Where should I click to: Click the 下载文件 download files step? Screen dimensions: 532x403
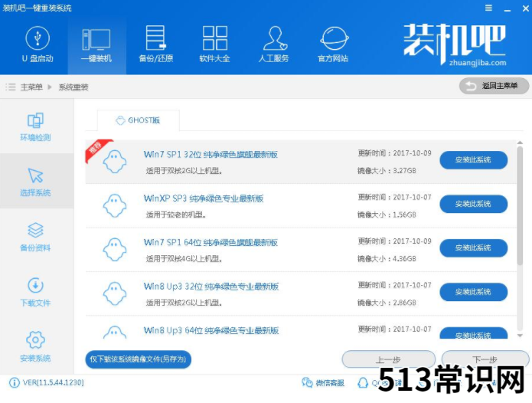(36, 292)
